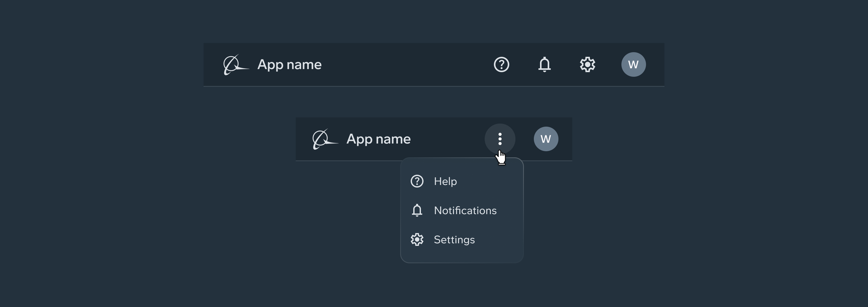Select the Boeing logo in the second header
The height and width of the screenshot is (307, 868).
click(324, 139)
